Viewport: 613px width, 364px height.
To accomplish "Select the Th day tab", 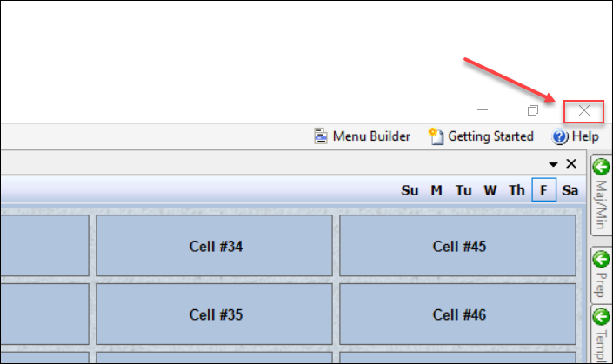I will (516, 190).
